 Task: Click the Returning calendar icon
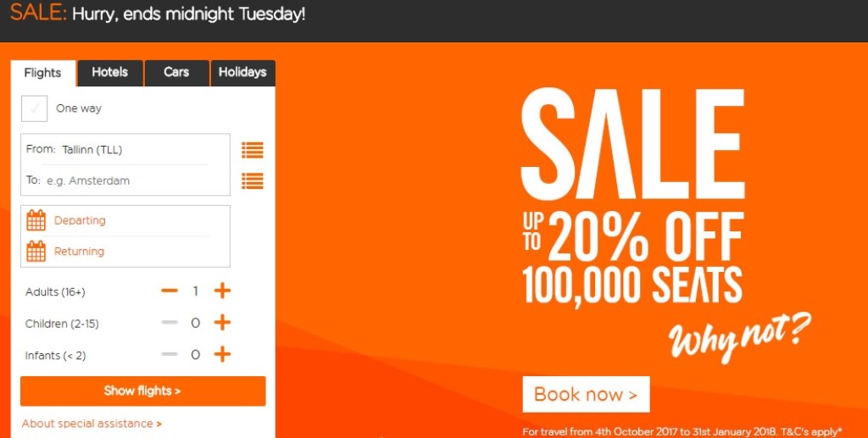[x=36, y=252]
